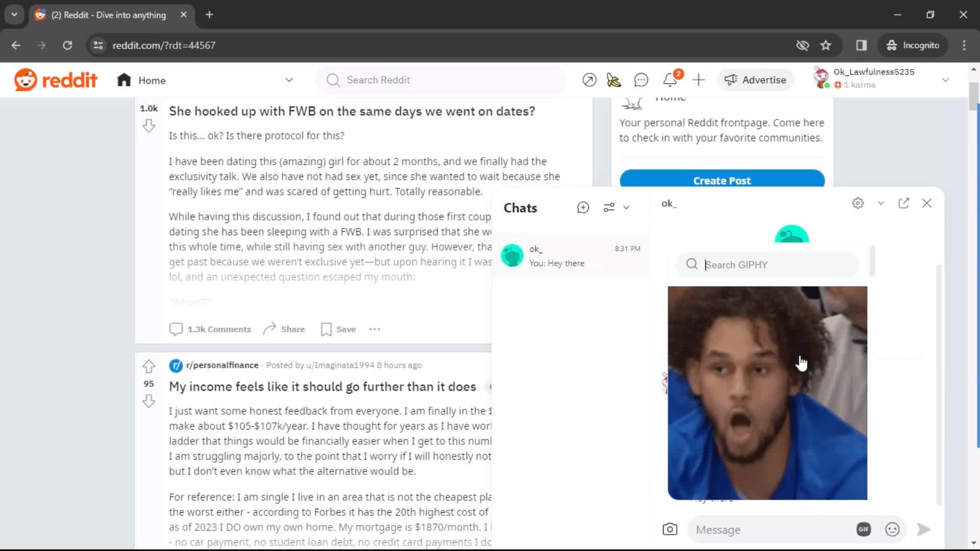
Task: Click the GIF button in message bar
Action: 864,530
